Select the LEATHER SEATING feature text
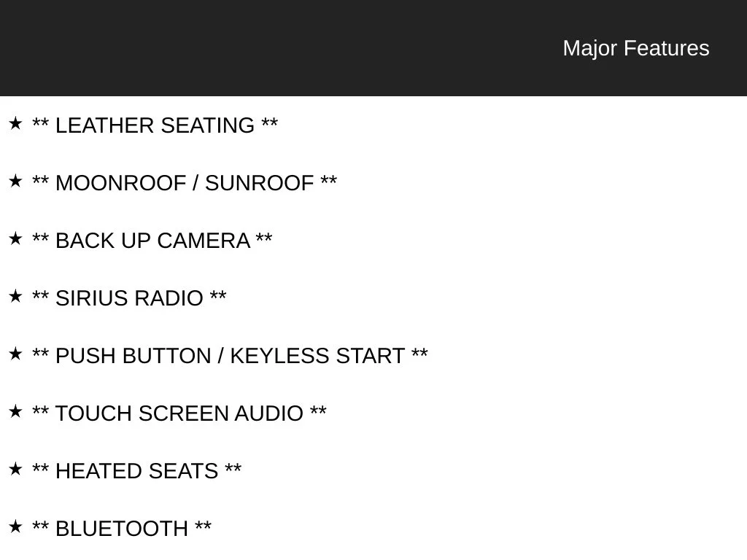The width and height of the screenshot is (747, 560). tap(155, 125)
